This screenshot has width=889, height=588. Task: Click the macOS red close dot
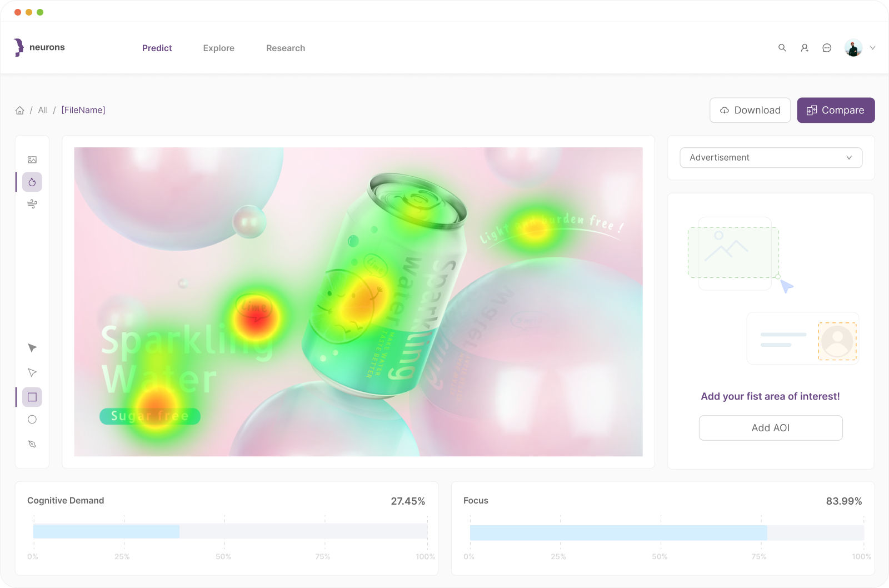[x=18, y=12]
